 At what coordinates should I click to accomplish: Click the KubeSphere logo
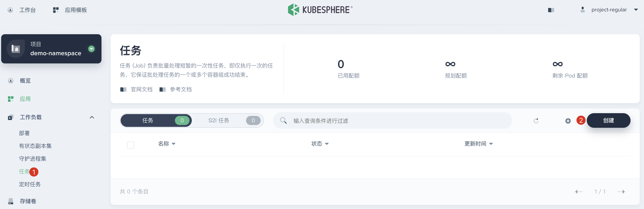(x=294, y=10)
